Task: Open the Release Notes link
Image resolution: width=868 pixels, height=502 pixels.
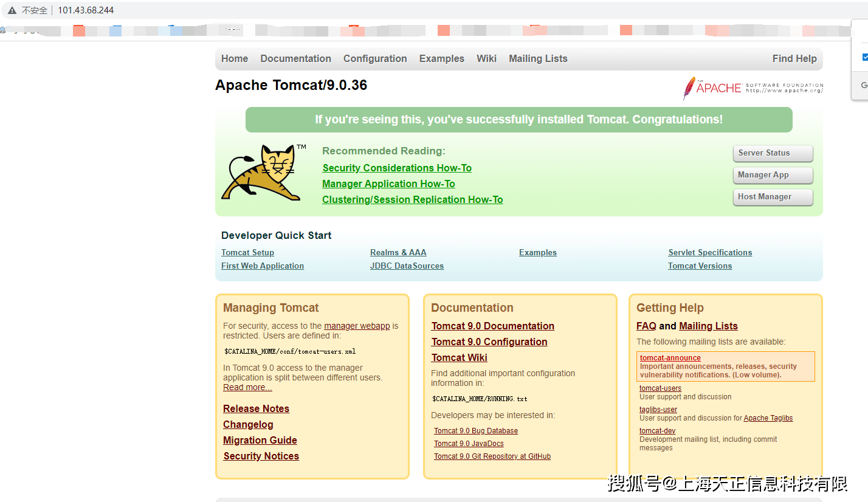Action: click(256, 409)
